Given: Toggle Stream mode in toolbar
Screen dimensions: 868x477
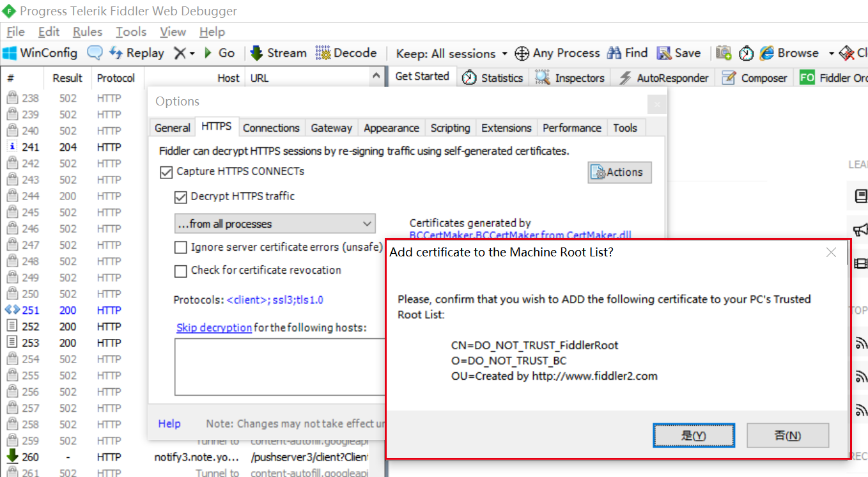Looking at the screenshot, I should pyautogui.click(x=279, y=53).
